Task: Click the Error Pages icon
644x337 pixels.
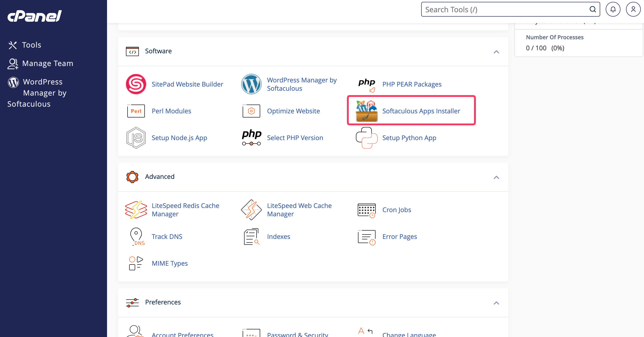Action: click(x=367, y=237)
